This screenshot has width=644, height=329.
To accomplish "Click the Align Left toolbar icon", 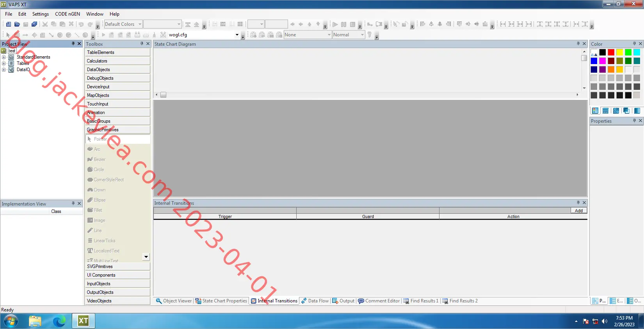I will [x=423, y=24].
